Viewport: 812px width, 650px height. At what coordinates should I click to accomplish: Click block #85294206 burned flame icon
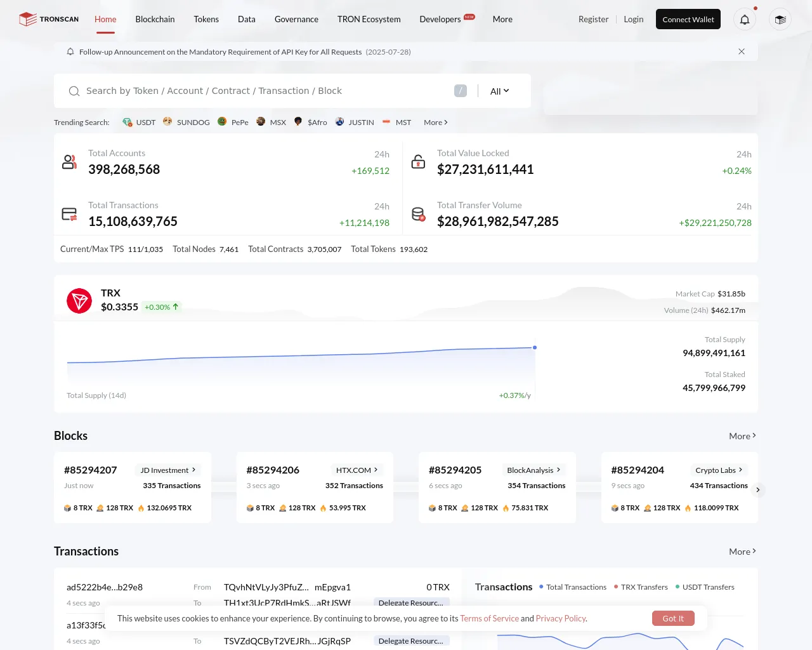point(323,508)
